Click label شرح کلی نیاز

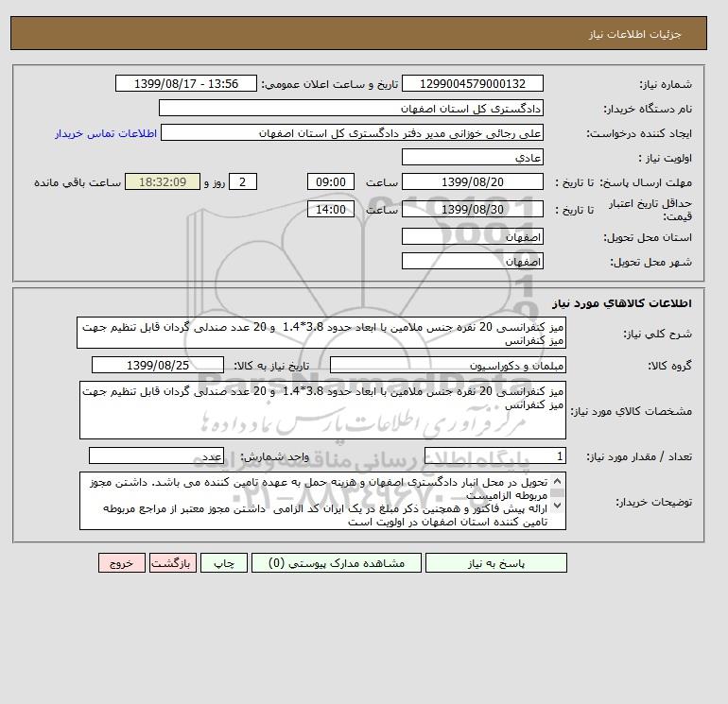coord(657,335)
